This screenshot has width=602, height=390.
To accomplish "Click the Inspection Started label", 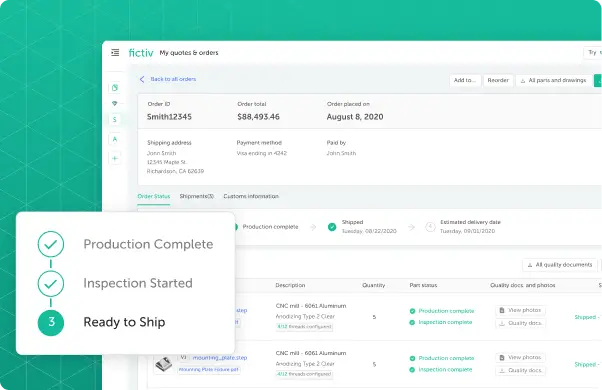I will [138, 283].
